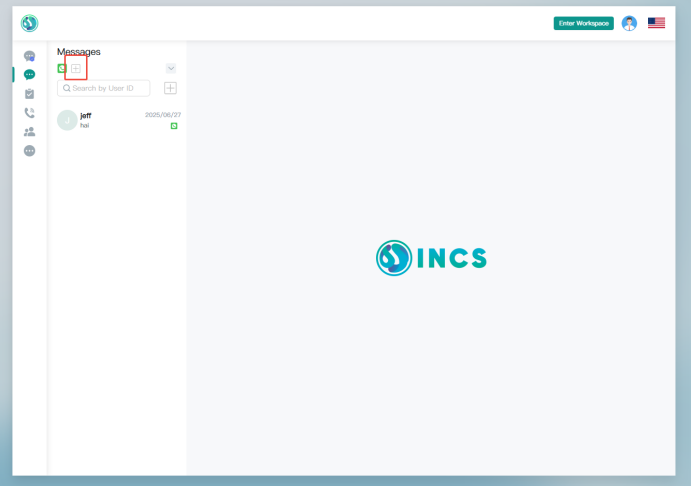Select the green WhatsApp channel icon under Messages
Screen dimensions: 691x486
pos(62,68)
